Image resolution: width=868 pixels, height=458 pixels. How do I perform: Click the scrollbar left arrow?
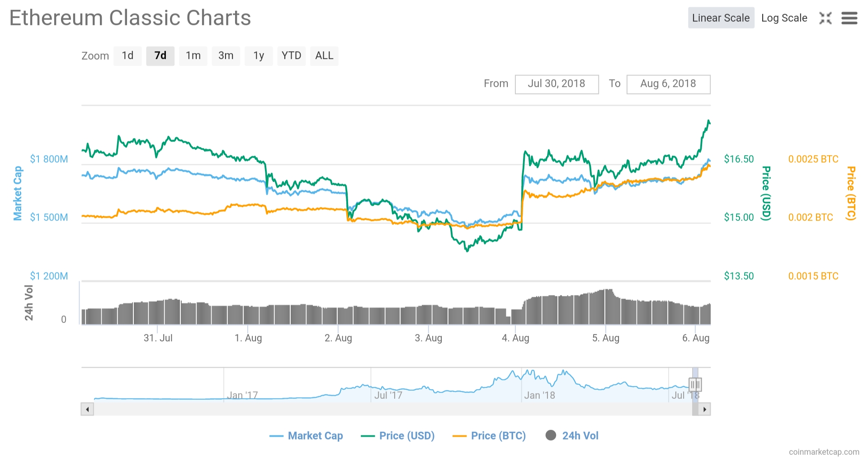click(87, 410)
